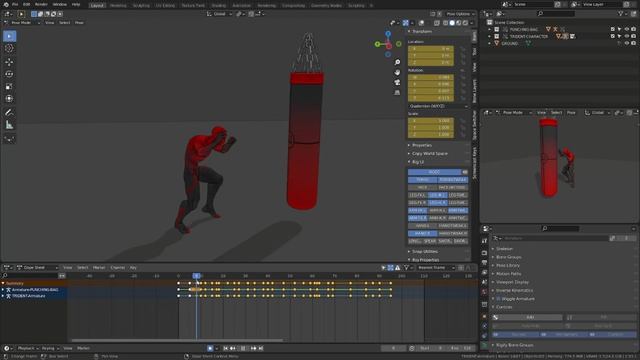Screen dimensions: 640x360
Task: Open Global transform orientation dropdown
Action: click(219, 14)
